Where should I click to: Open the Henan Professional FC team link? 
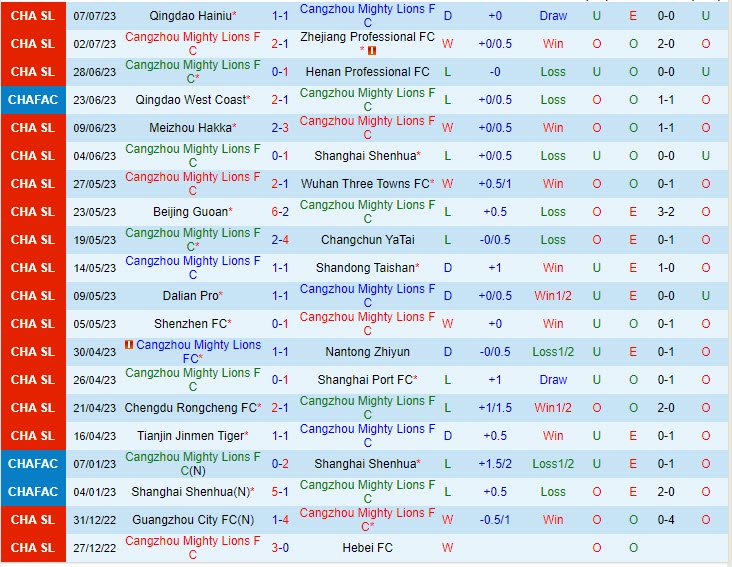pos(367,72)
